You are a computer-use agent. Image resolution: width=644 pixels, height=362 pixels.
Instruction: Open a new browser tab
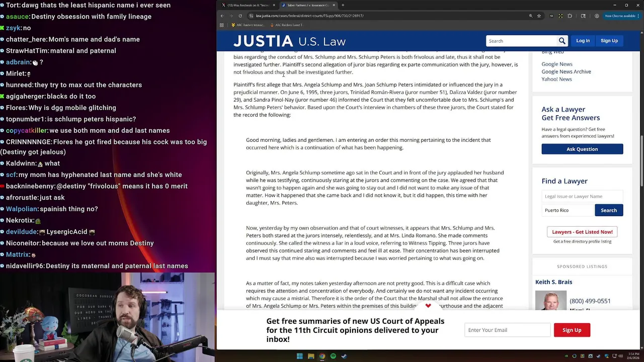pos(343,5)
